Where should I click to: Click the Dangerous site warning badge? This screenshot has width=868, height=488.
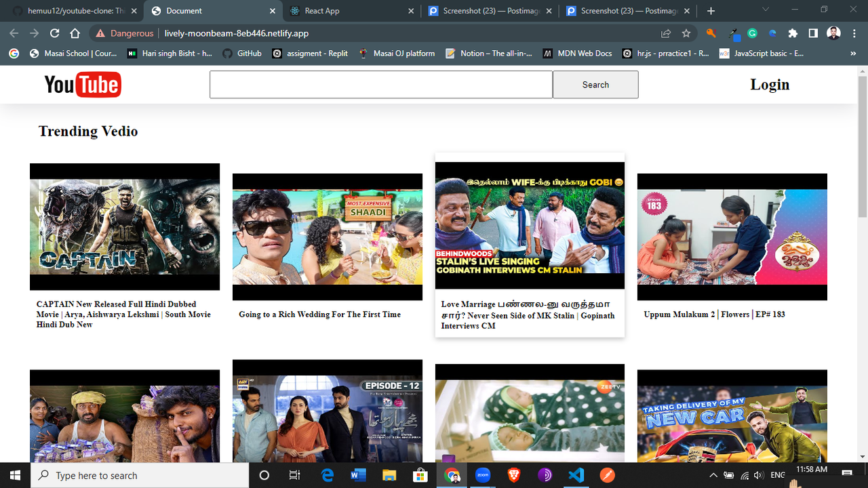point(125,33)
